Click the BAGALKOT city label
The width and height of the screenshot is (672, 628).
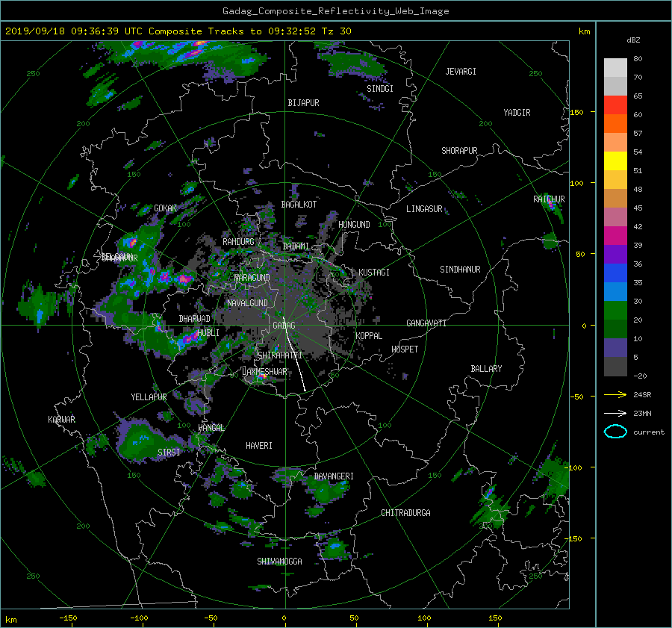299,205
